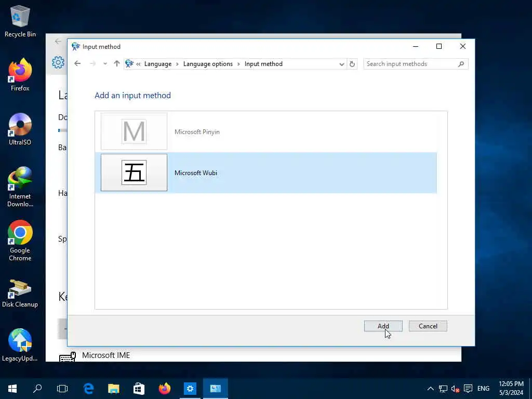
Task: Click the taskbar clock and date
Action: coord(511,388)
